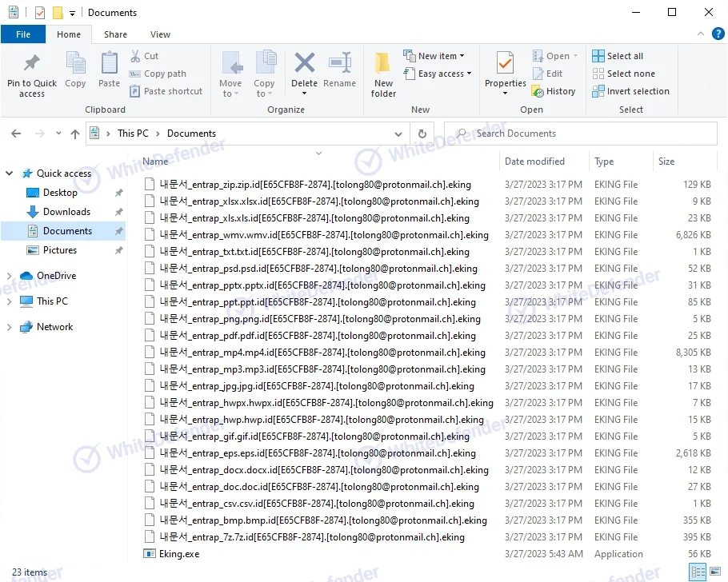Switch to details view layout button
Screen dimensions: 728x582
pos(696,572)
